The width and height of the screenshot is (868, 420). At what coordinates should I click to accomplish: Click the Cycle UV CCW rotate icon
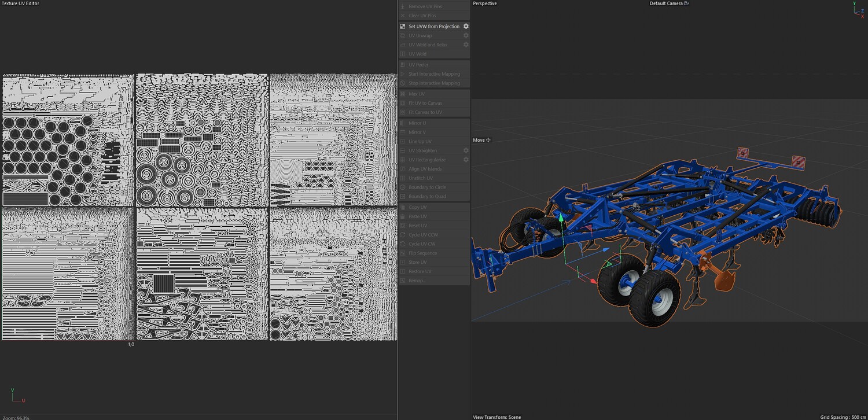pos(403,235)
